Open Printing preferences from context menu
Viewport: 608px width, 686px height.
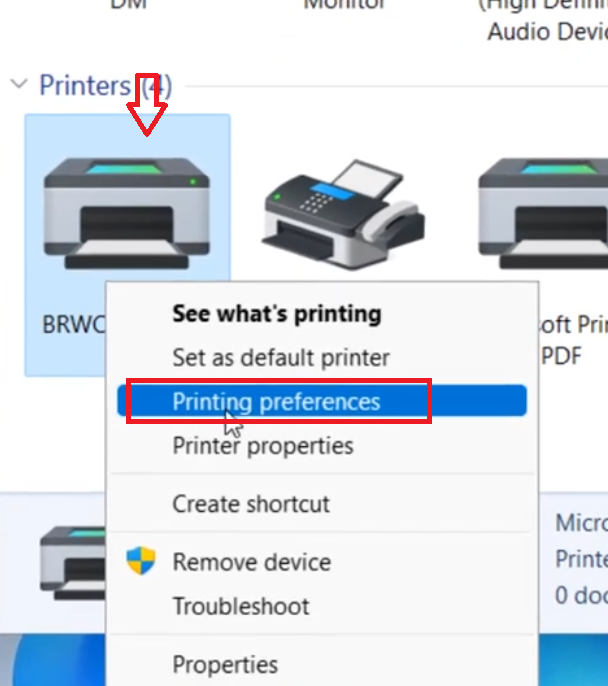click(x=276, y=402)
